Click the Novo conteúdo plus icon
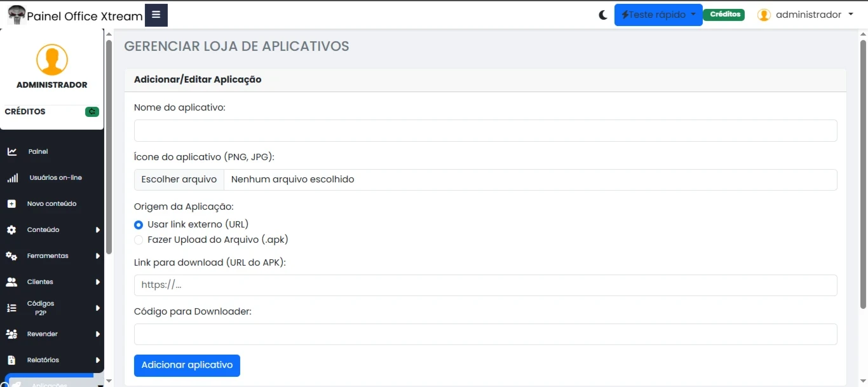The width and height of the screenshot is (868, 387). [11, 204]
